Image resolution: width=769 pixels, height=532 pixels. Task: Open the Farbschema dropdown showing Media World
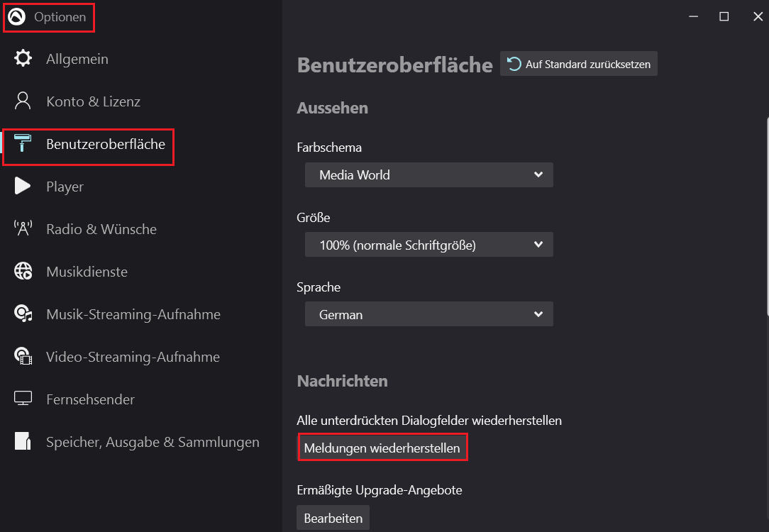pyautogui.click(x=428, y=174)
